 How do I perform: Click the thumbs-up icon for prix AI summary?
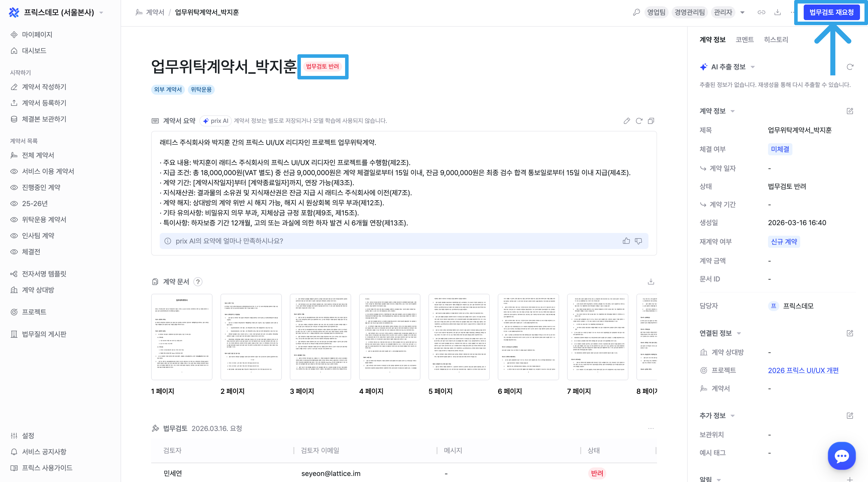[626, 241]
